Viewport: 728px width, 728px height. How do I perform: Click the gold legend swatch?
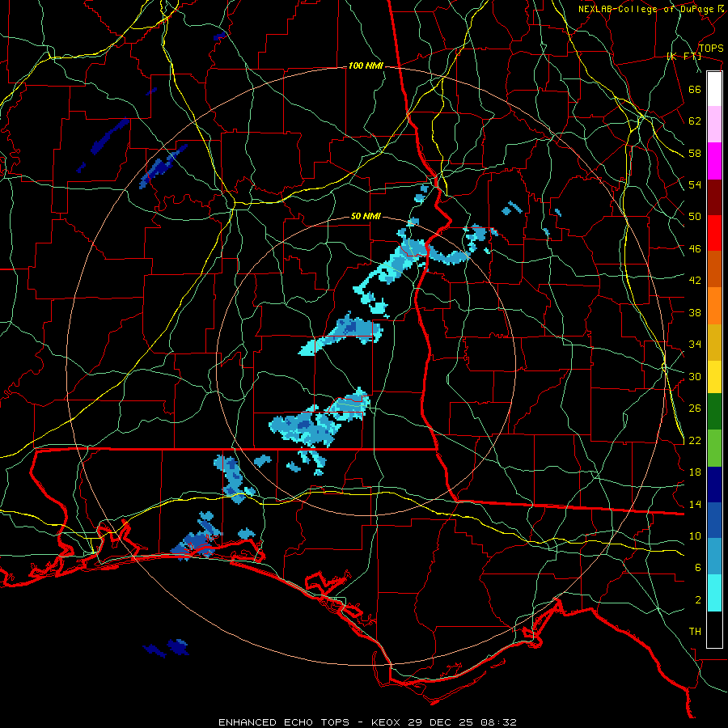point(714,342)
